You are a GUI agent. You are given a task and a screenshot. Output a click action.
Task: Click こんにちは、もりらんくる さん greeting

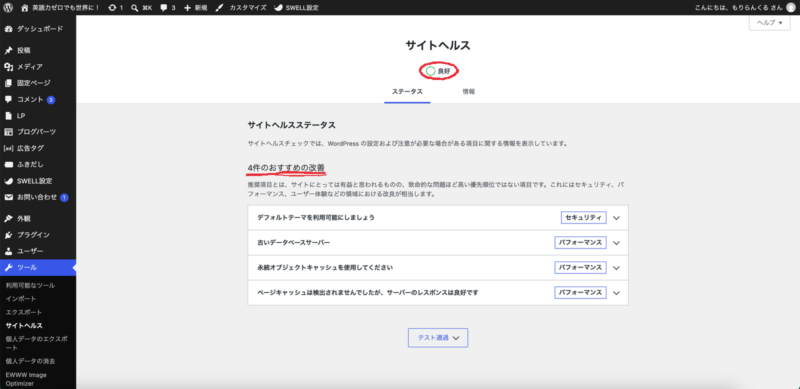(x=739, y=8)
